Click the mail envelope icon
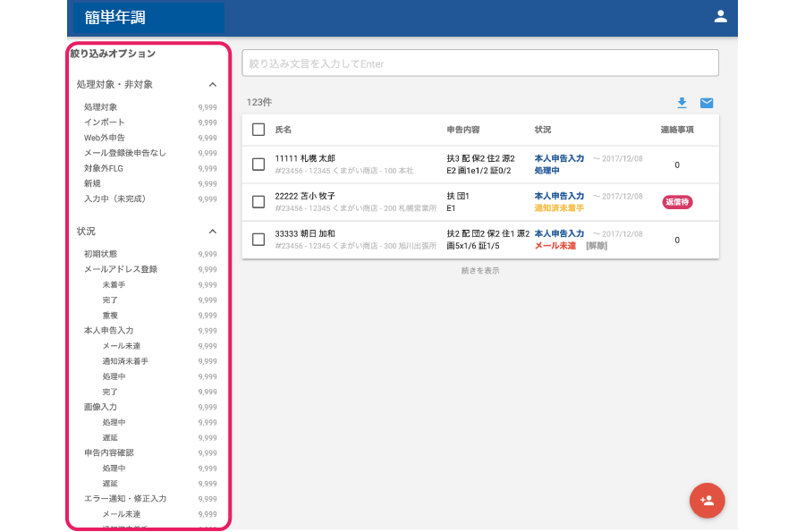The width and height of the screenshot is (805, 532). pos(707,103)
